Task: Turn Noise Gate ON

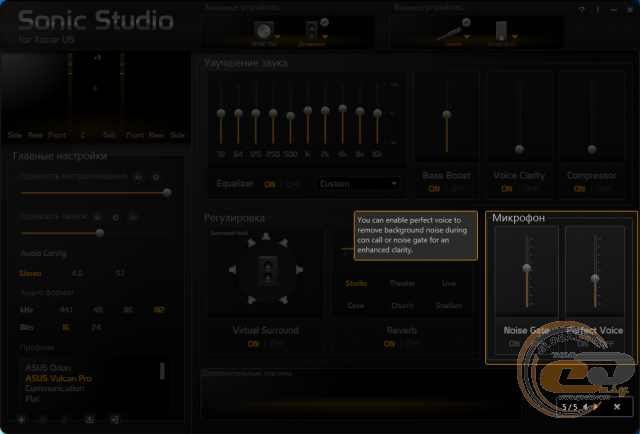Action: pos(514,344)
